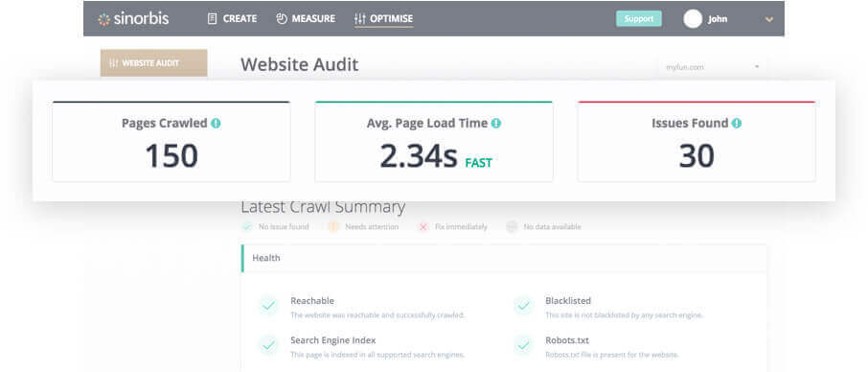Screen dimensions: 868x372
Task: Click John's profile avatar circle
Action: point(693,19)
